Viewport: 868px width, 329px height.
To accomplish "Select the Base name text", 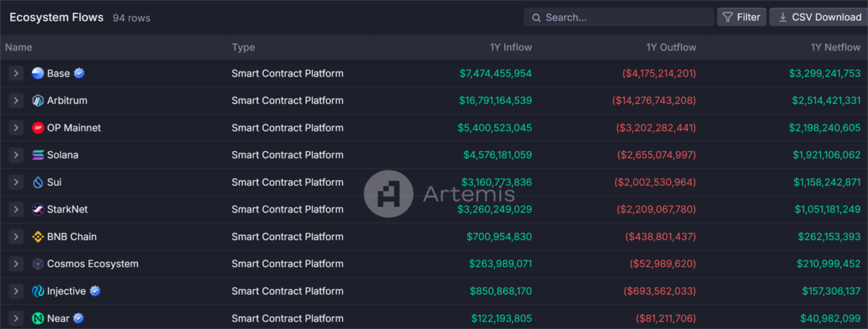I will pyautogui.click(x=59, y=73).
